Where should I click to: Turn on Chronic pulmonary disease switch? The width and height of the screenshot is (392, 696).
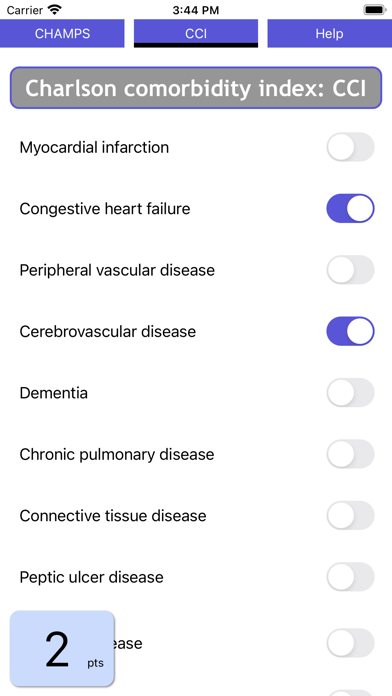coord(350,454)
